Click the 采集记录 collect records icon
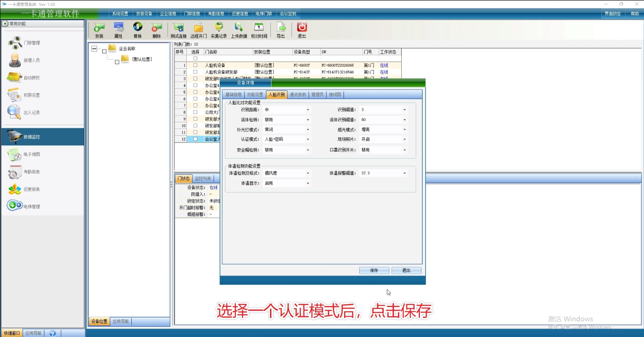This screenshot has height=337, width=644. click(218, 30)
